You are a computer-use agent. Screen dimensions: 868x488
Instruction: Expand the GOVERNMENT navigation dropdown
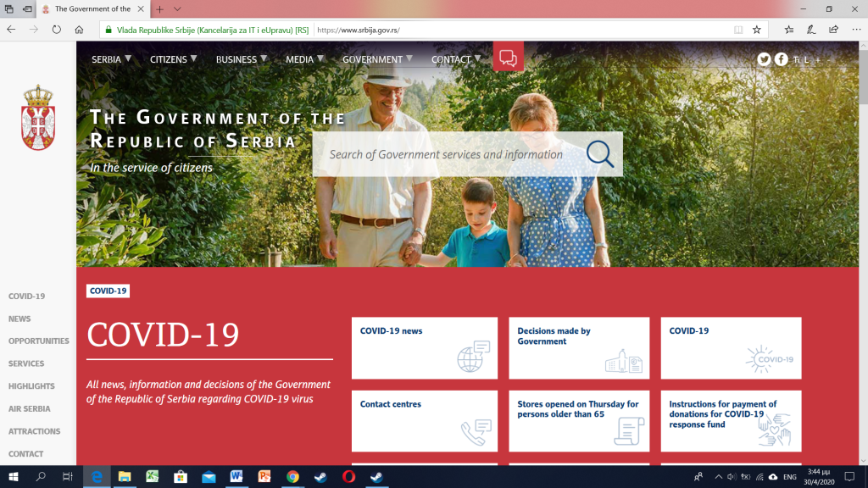[x=377, y=59]
